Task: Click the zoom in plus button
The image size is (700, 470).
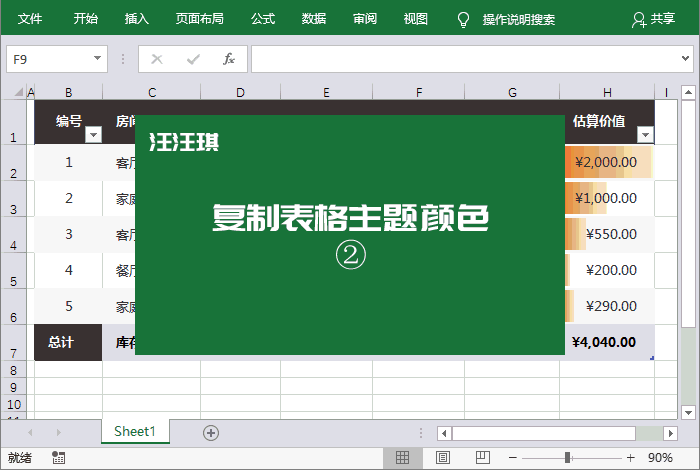Action: click(x=630, y=457)
